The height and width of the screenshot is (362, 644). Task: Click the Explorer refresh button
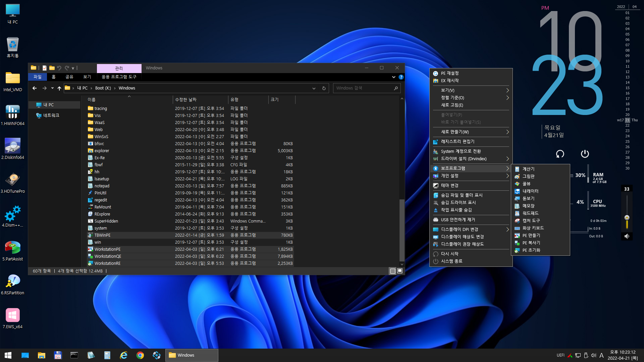click(324, 88)
